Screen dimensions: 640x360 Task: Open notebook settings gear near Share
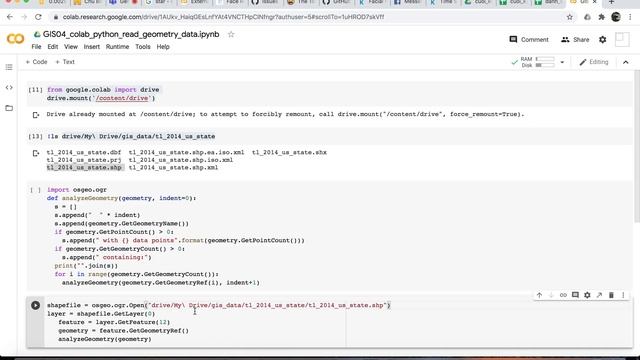602,40
